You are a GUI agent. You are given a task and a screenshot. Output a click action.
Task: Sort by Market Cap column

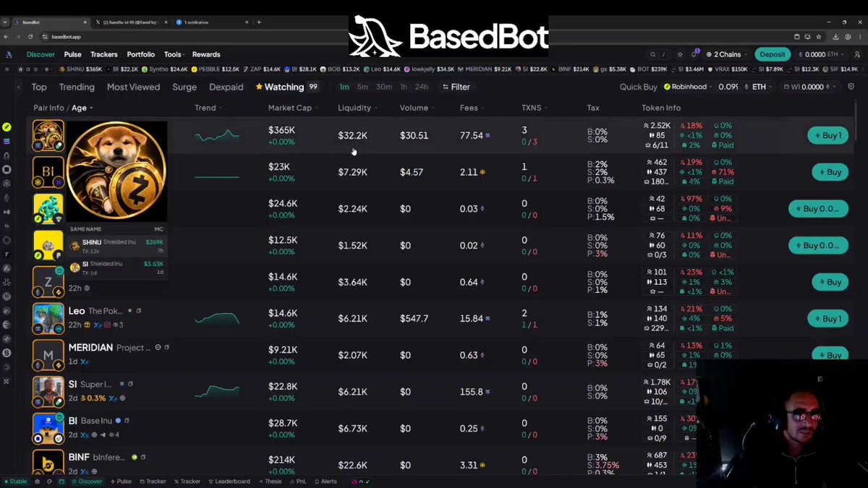(292, 108)
